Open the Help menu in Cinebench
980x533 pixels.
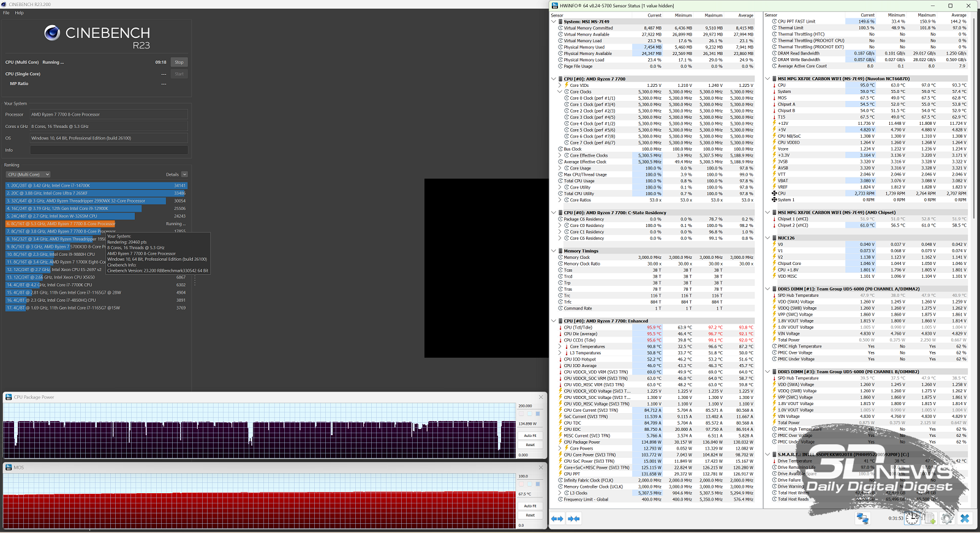coord(19,12)
